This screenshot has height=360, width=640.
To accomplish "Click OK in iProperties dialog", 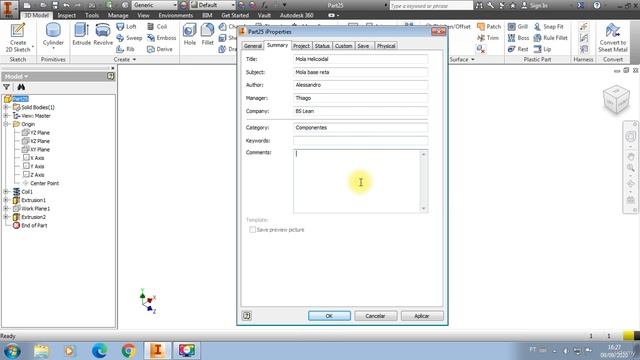I will [x=329, y=316].
